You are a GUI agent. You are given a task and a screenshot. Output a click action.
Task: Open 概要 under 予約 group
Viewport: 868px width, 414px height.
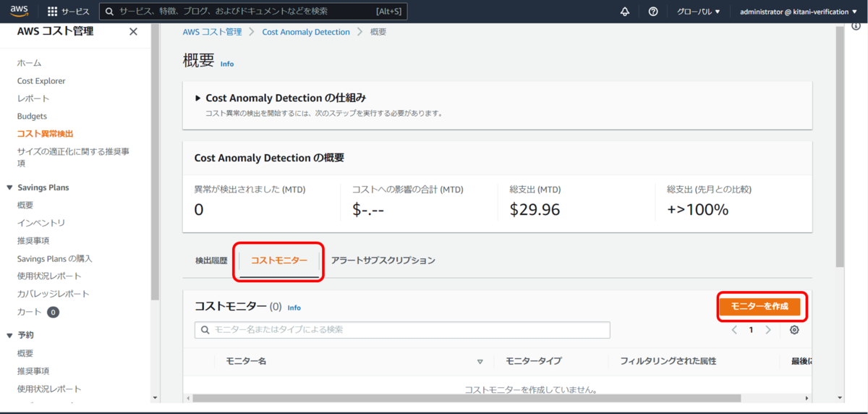tap(25, 353)
